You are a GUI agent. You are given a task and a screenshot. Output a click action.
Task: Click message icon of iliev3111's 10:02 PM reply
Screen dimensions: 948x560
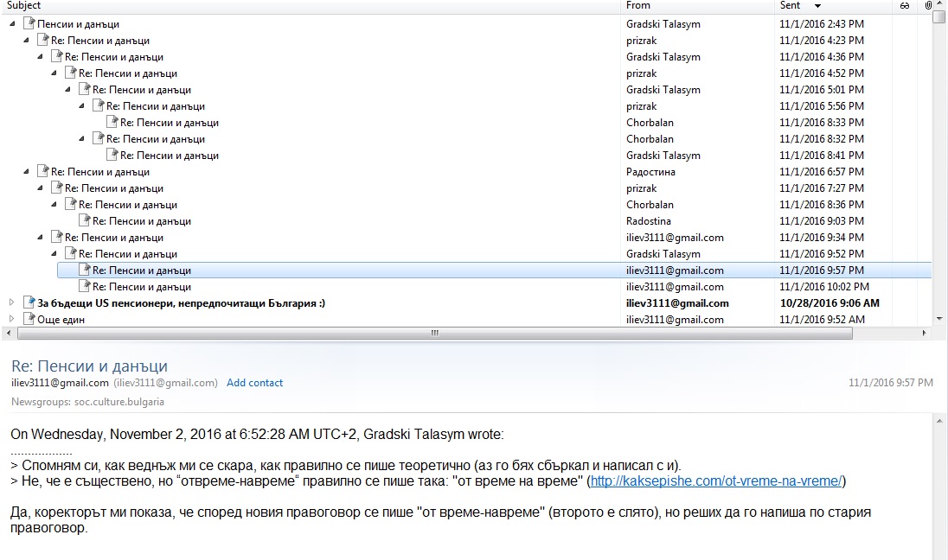[x=84, y=286]
